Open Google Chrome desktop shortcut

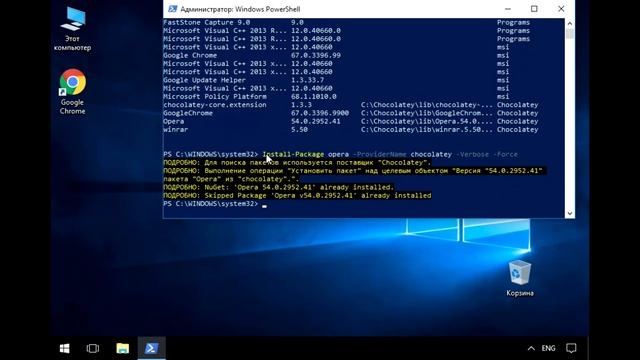(x=73, y=92)
